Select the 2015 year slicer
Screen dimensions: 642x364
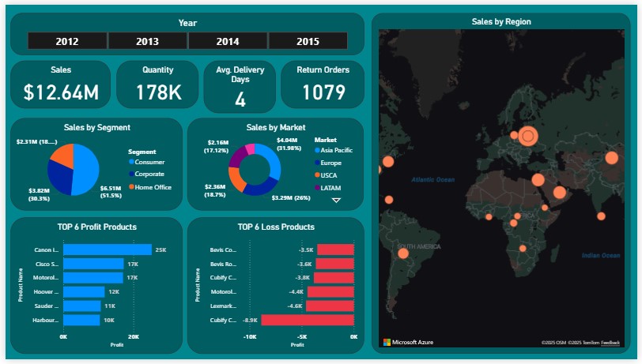point(308,41)
